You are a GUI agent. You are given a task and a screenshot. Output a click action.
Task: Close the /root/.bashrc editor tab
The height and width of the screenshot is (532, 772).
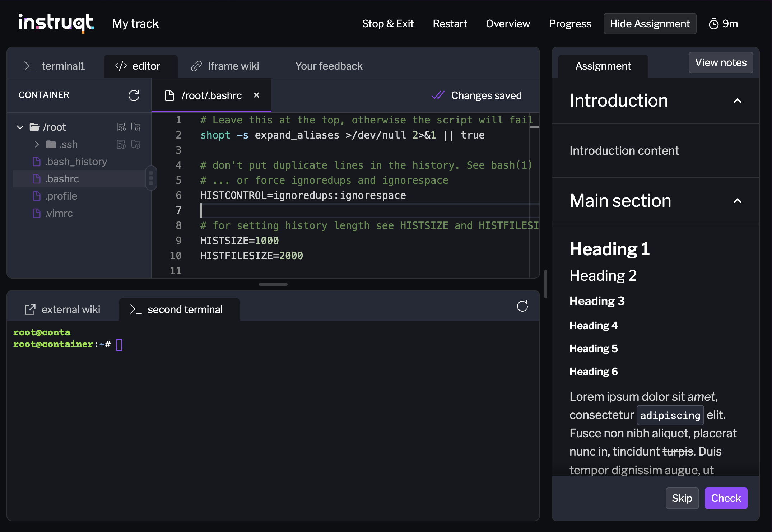click(256, 95)
